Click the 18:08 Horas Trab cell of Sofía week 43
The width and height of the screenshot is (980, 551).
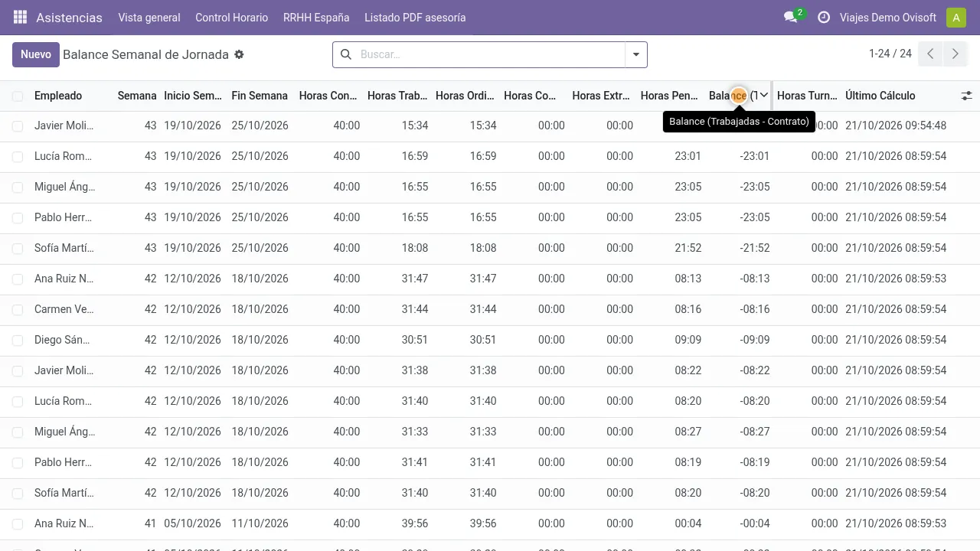(x=415, y=248)
